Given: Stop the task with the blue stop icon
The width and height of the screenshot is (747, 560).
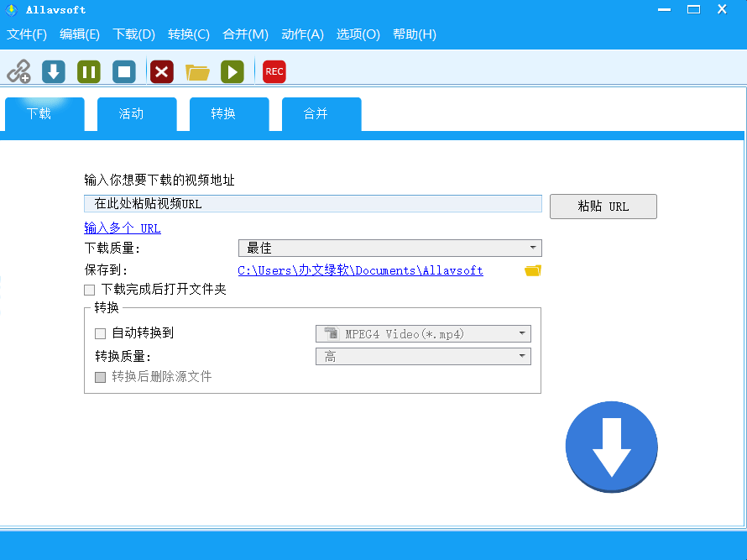Looking at the screenshot, I should pos(124,71).
